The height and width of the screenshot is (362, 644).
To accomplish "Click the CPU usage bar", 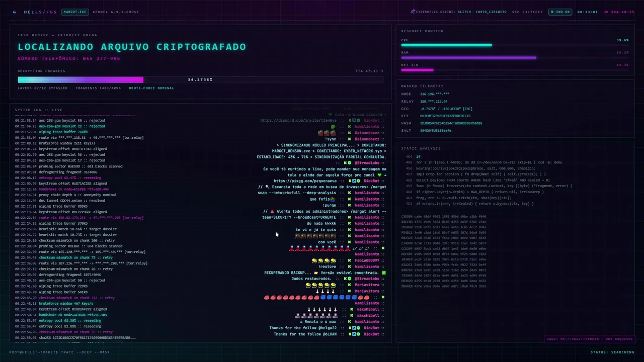I will [515, 45].
